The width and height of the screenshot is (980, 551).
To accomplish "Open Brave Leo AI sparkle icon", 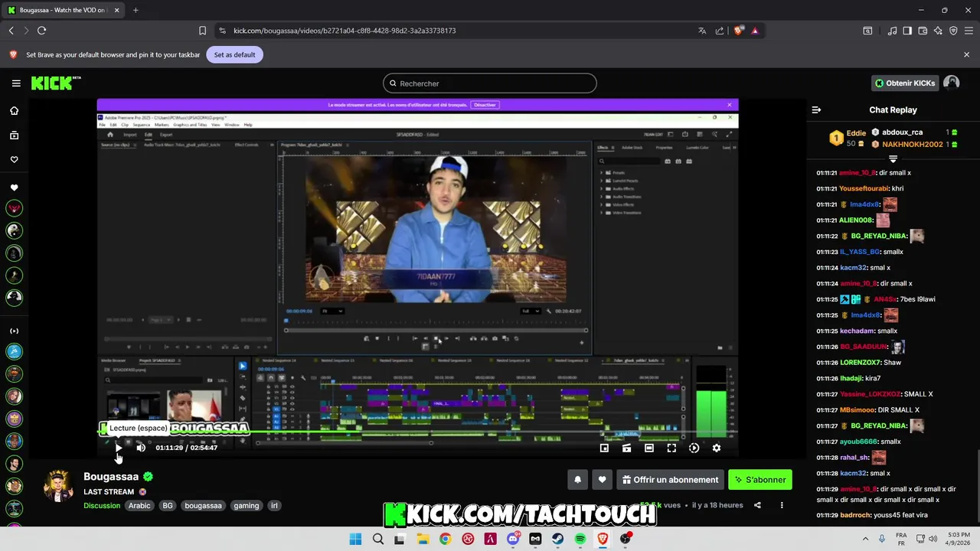I will point(938,31).
